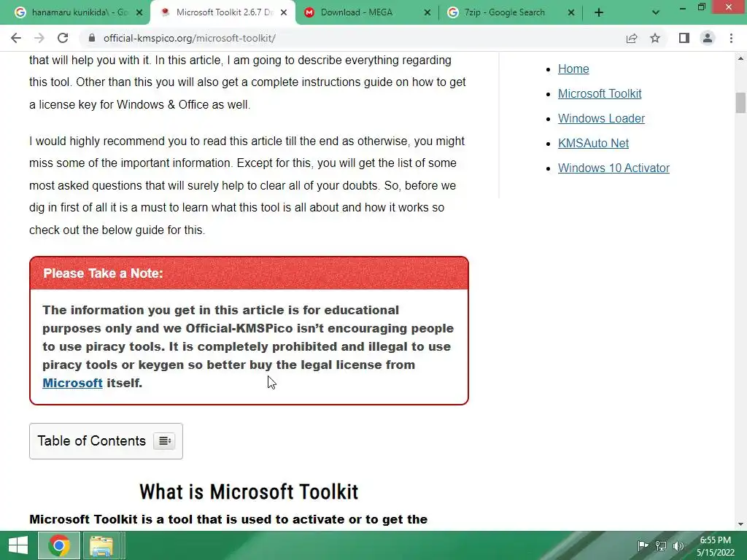This screenshot has width=747, height=560.
Task: Switch to Download - MEGA tab
Action: click(356, 12)
